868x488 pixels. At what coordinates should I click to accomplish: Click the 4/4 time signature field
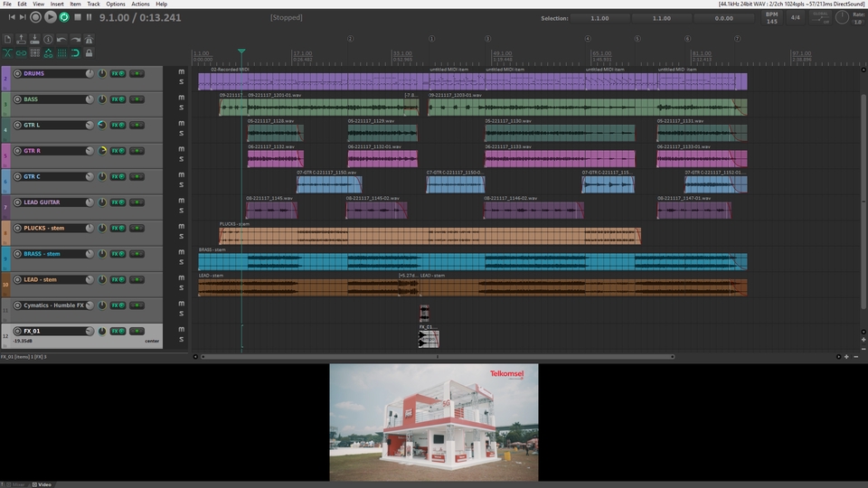click(796, 18)
